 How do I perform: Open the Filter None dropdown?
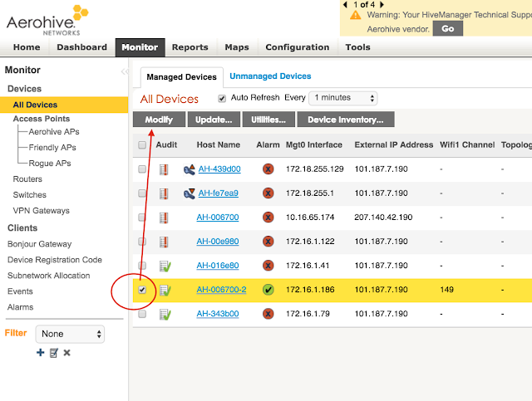(70, 334)
